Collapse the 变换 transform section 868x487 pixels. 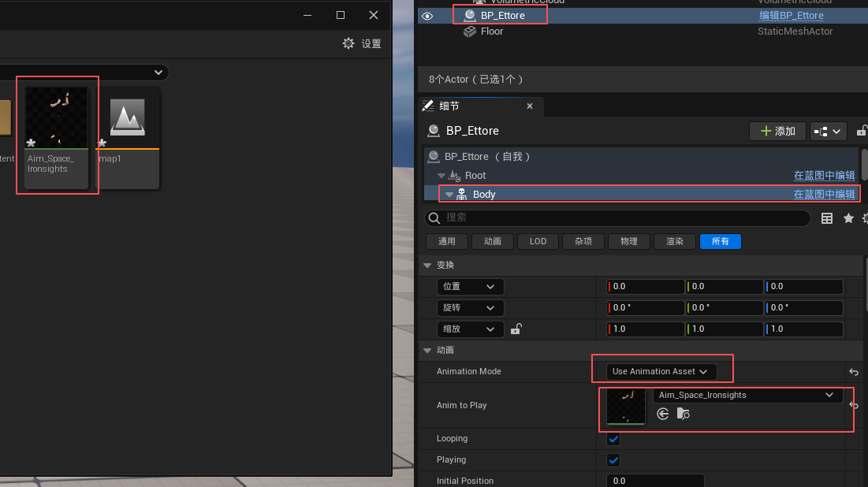click(x=427, y=265)
